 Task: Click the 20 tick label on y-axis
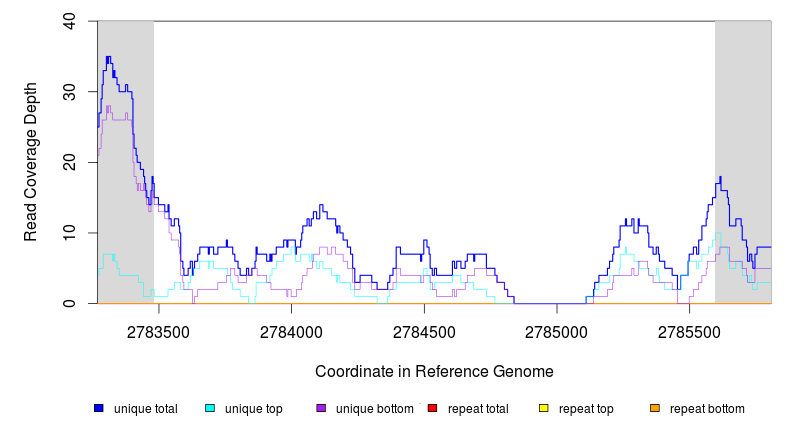(67, 162)
